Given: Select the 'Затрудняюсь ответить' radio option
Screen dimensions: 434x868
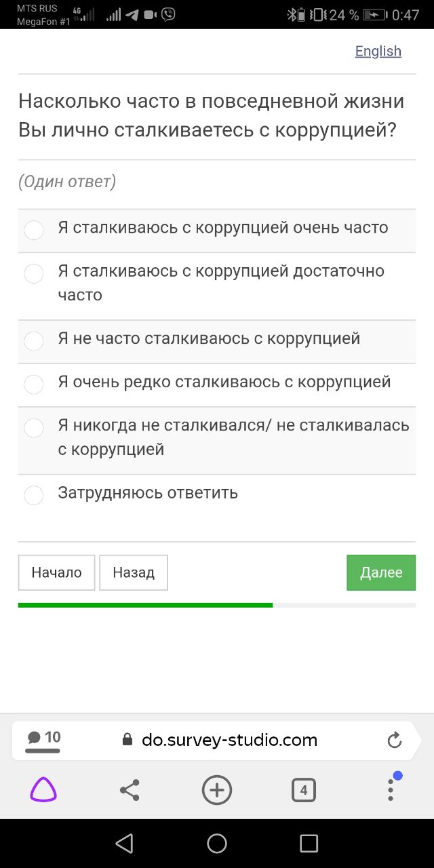Looking at the screenshot, I should [x=34, y=495].
